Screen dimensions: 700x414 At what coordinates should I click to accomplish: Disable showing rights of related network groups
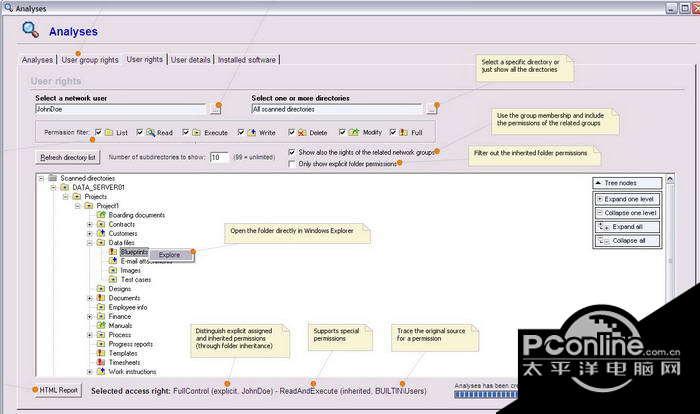[x=292, y=152]
